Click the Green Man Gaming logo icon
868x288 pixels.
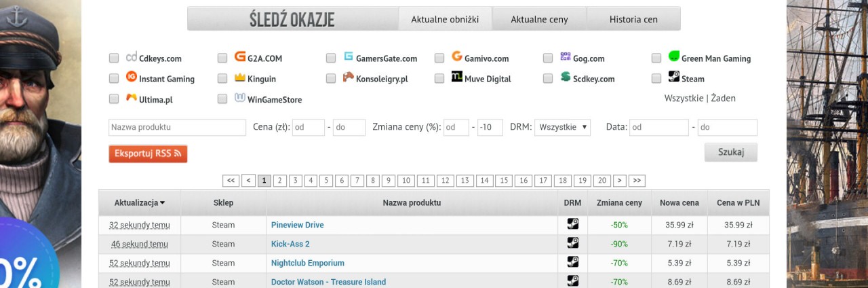674,57
